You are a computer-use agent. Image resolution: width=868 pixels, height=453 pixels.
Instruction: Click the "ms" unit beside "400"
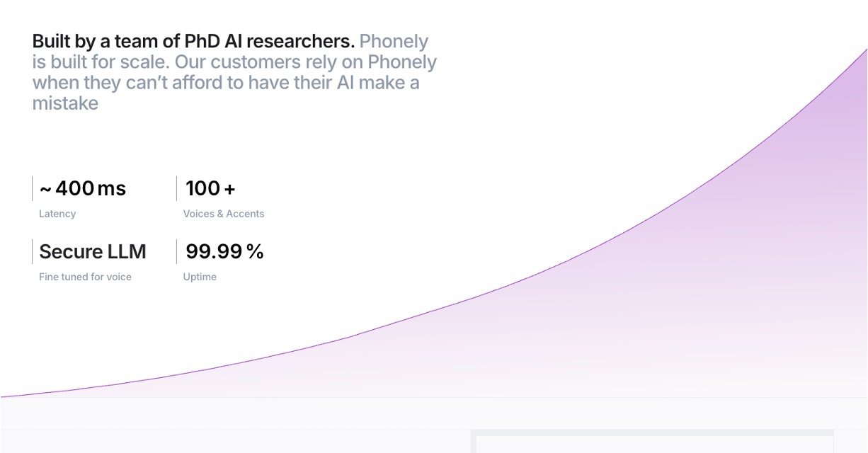tap(112, 188)
